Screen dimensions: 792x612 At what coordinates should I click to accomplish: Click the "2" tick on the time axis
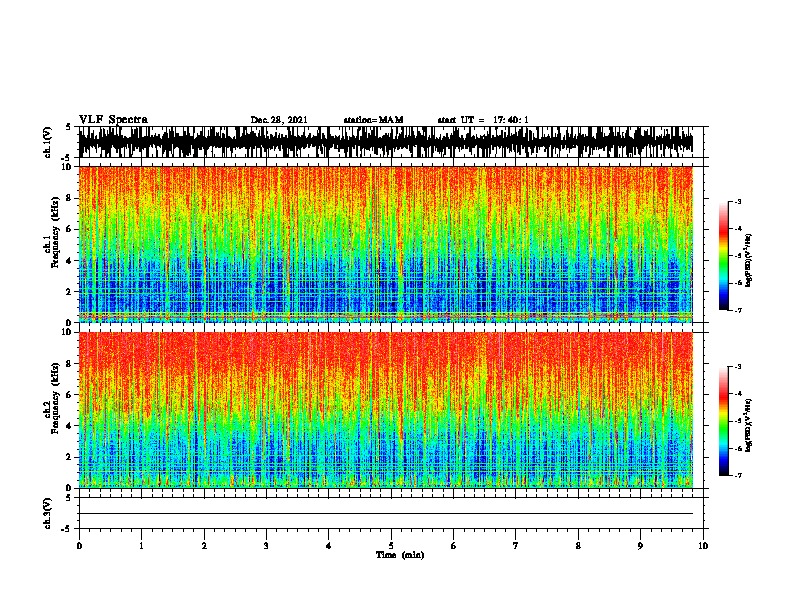point(204,546)
